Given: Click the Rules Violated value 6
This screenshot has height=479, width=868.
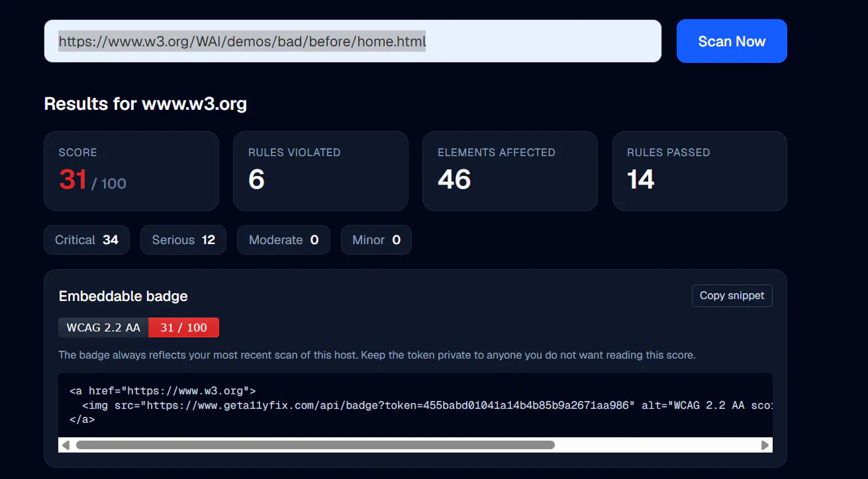Looking at the screenshot, I should (x=256, y=179).
